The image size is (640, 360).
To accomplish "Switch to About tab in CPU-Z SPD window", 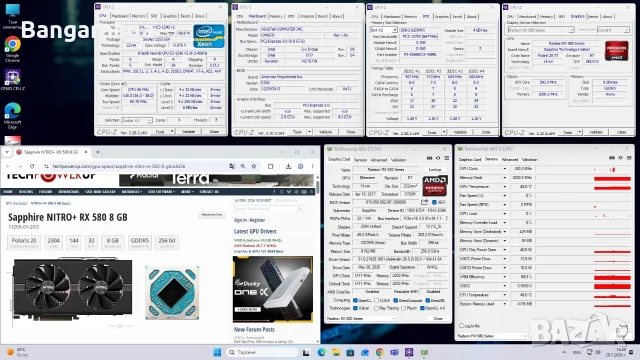I will 471,16.
